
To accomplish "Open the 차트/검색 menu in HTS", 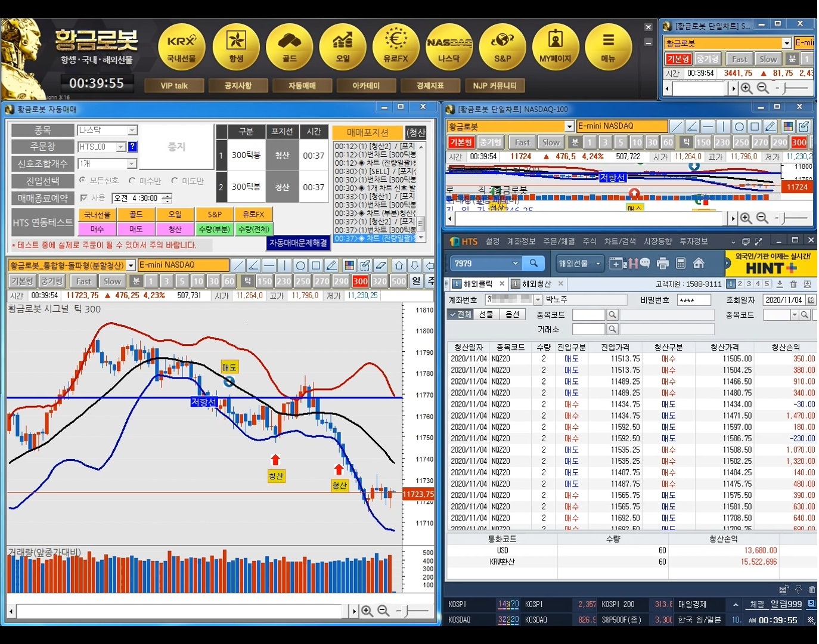I will coord(620,241).
